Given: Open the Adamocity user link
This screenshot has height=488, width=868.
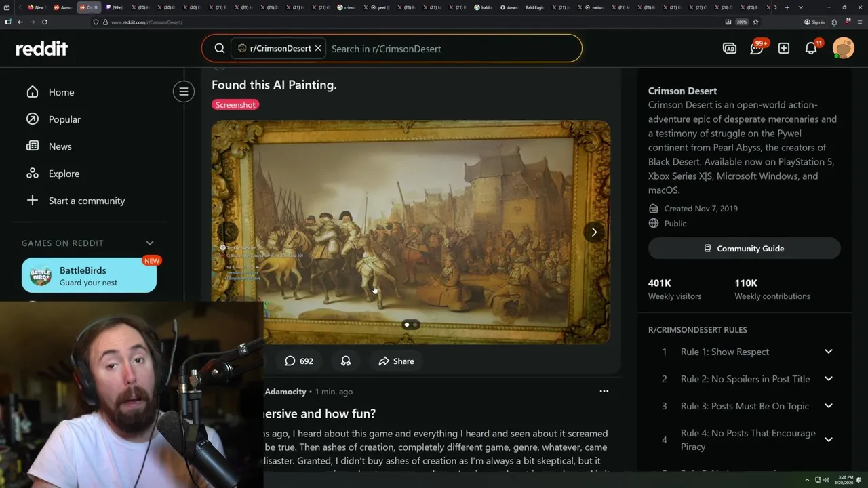Looking at the screenshot, I should [x=285, y=392].
